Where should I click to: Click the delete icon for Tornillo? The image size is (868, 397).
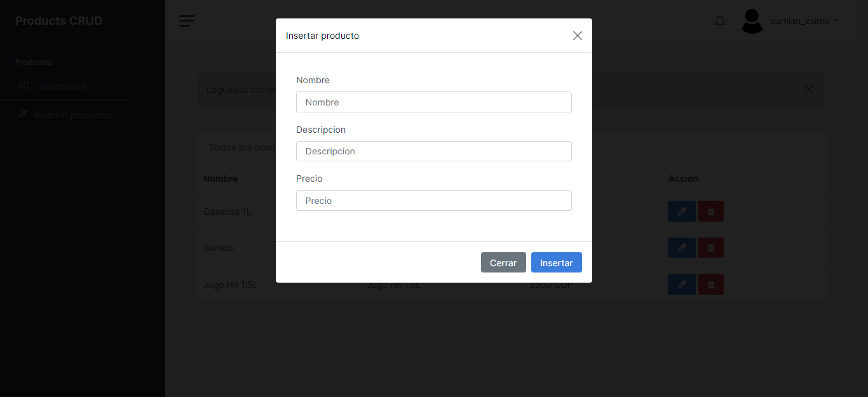pyautogui.click(x=710, y=247)
